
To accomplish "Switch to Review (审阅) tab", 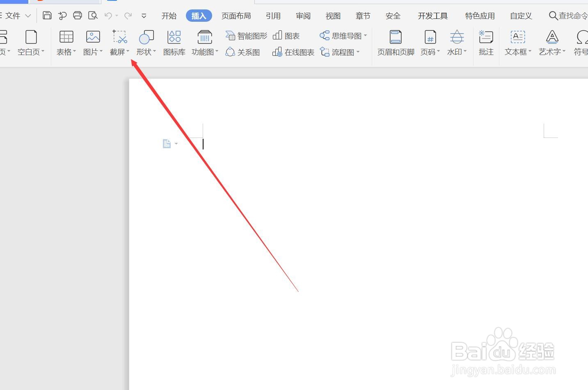I will [303, 16].
